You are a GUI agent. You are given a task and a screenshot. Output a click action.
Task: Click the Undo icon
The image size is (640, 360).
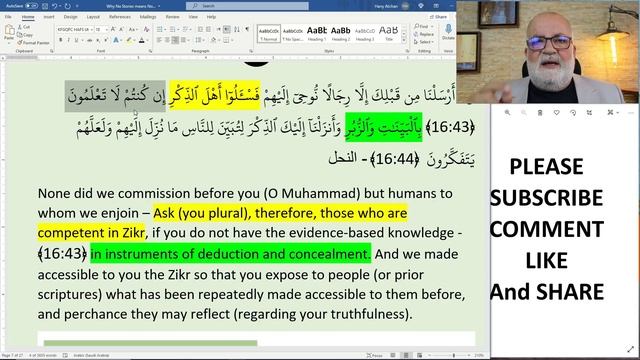tap(55, 6)
